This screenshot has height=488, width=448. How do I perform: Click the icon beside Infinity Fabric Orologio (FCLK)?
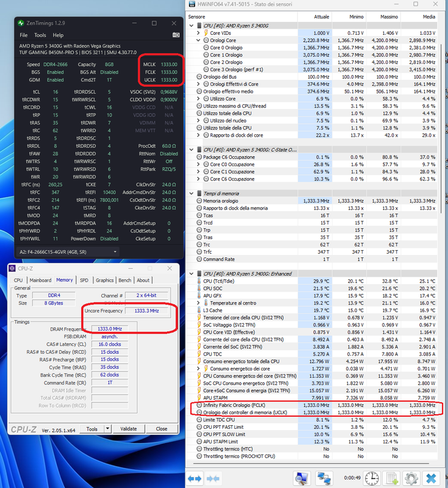(199, 405)
